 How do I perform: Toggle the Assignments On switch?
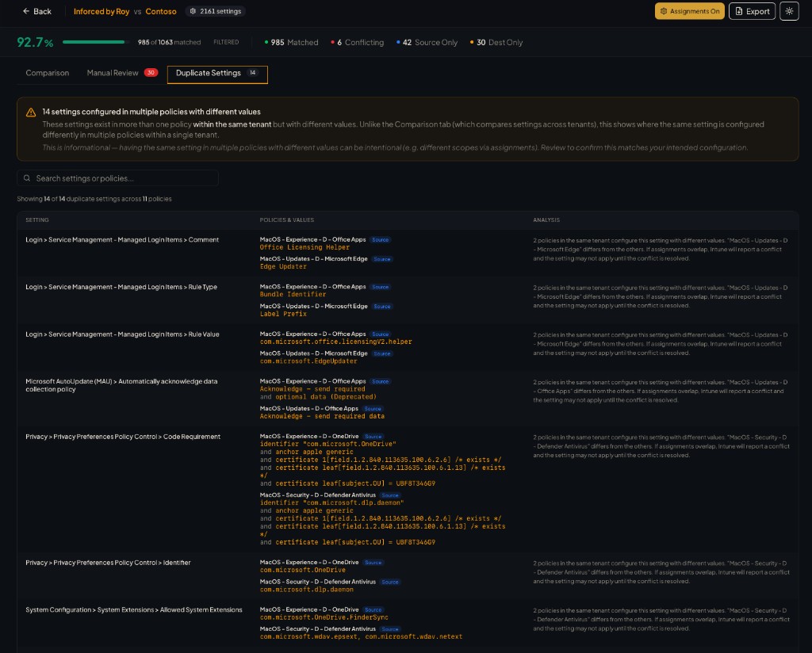[x=688, y=11]
